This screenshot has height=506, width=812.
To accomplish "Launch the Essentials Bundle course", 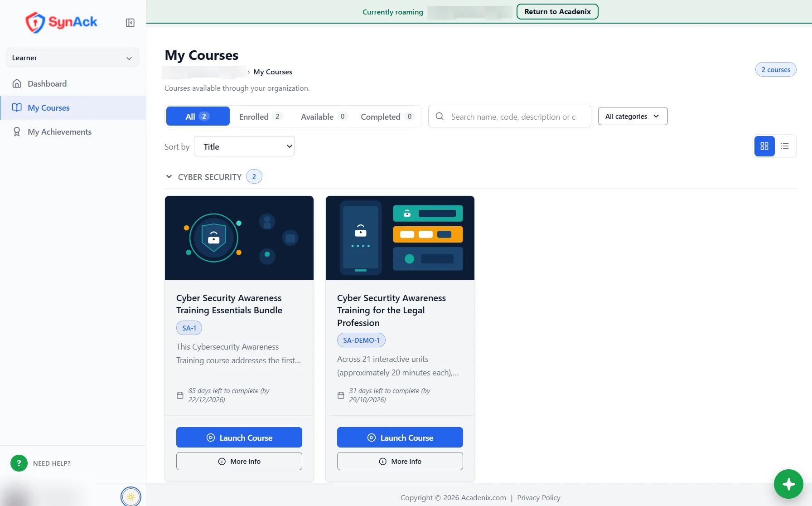I will pyautogui.click(x=239, y=437).
